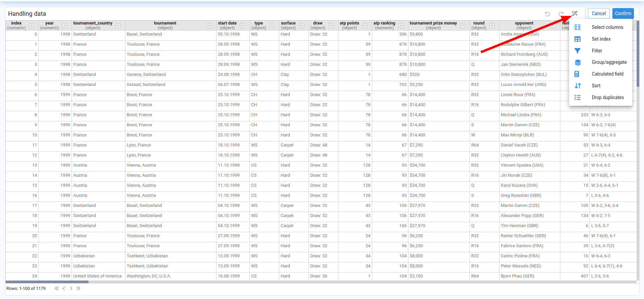Image resolution: width=644 pixels, height=299 pixels.
Task: Open the year column filter dropdown
Action: pos(65,26)
